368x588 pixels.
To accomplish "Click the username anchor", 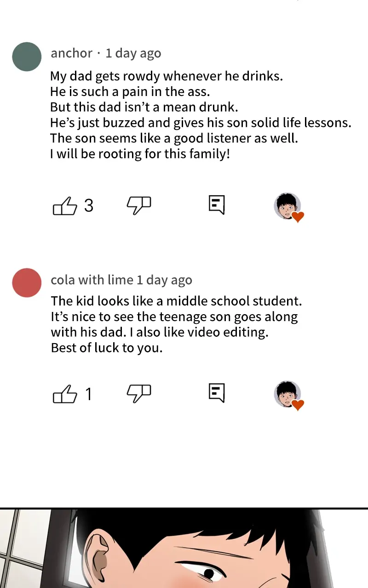I will click(x=71, y=53).
